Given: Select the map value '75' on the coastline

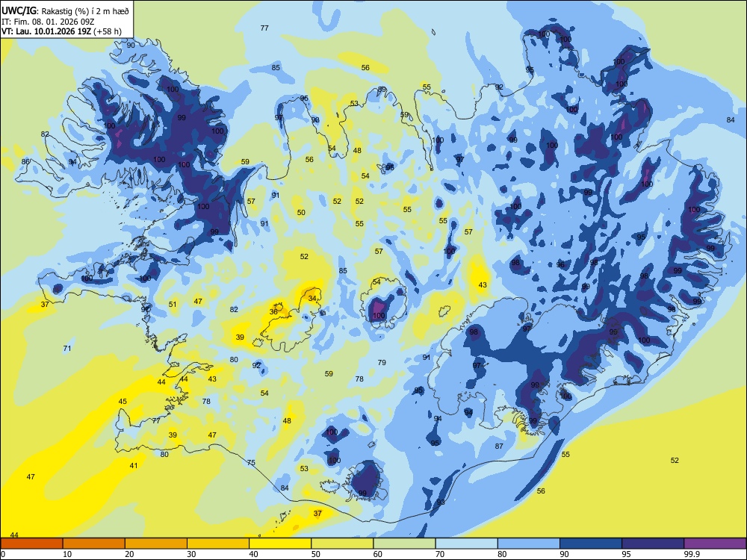Looking at the screenshot, I should point(252,463).
